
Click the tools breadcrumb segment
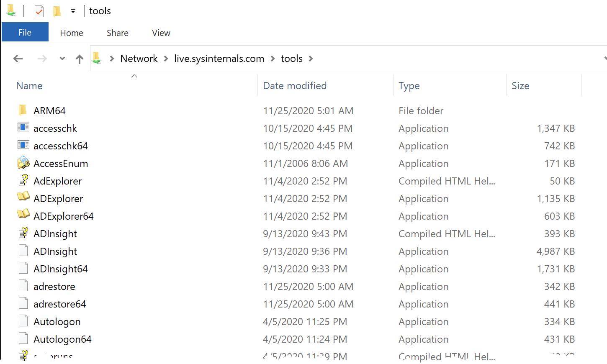[x=292, y=59]
